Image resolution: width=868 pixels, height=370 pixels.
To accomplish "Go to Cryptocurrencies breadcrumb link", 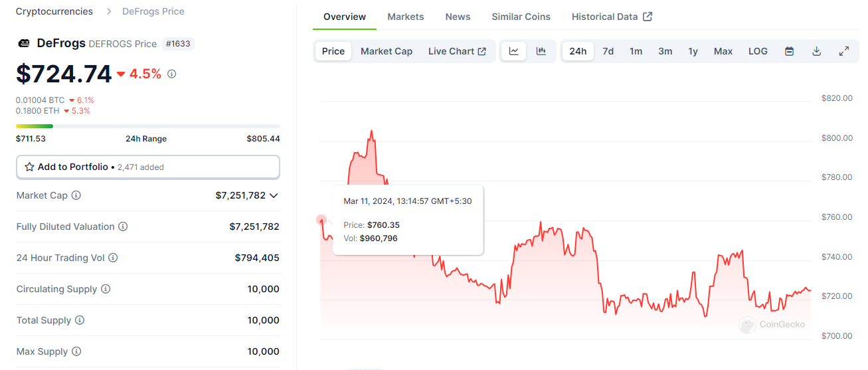I will click(x=54, y=11).
